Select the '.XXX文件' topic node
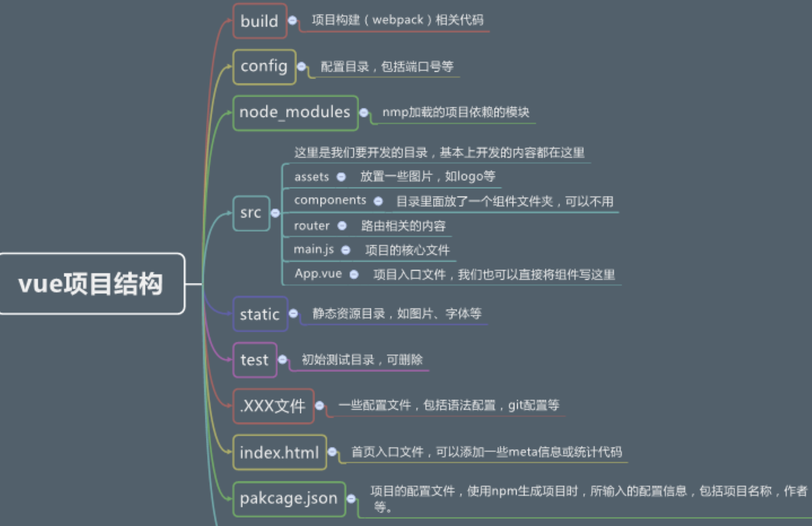Image resolution: width=812 pixels, height=526 pixels. pyautogui.click(x=273, y=406)
